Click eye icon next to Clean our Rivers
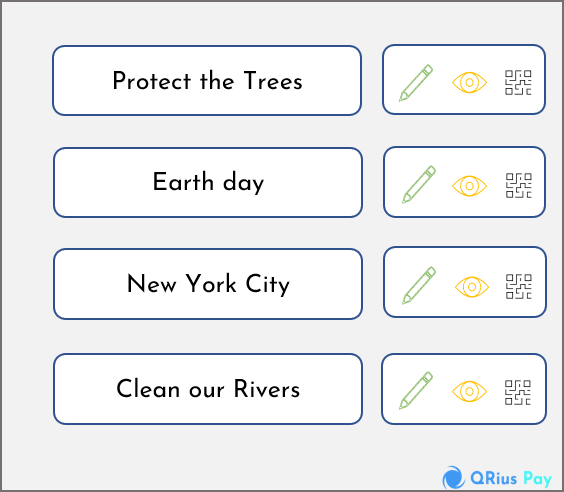Viewport: 564px width, 492px height. tap(469, 391)
